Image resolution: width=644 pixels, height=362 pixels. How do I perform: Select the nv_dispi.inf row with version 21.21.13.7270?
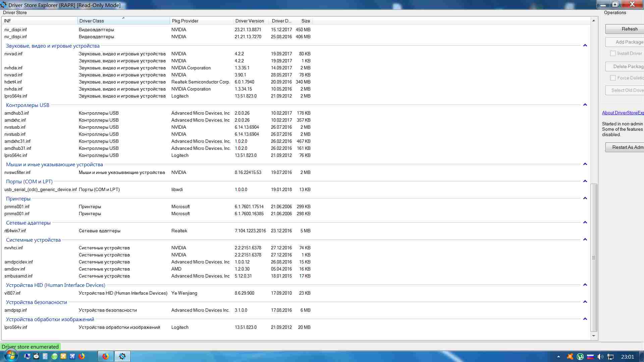pos(157,37)
